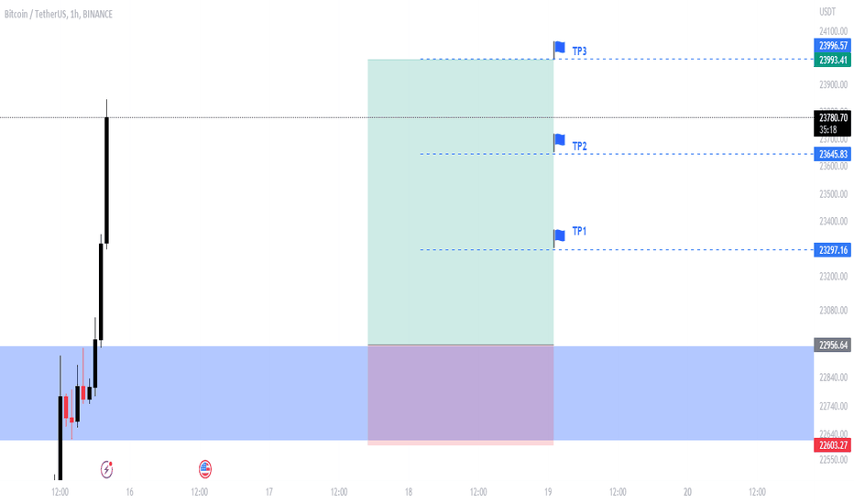The width and height of the screenshot is (854, 504).
Task: Click the 23645.83 TP2 price label
Action: (x=833, y=154)
